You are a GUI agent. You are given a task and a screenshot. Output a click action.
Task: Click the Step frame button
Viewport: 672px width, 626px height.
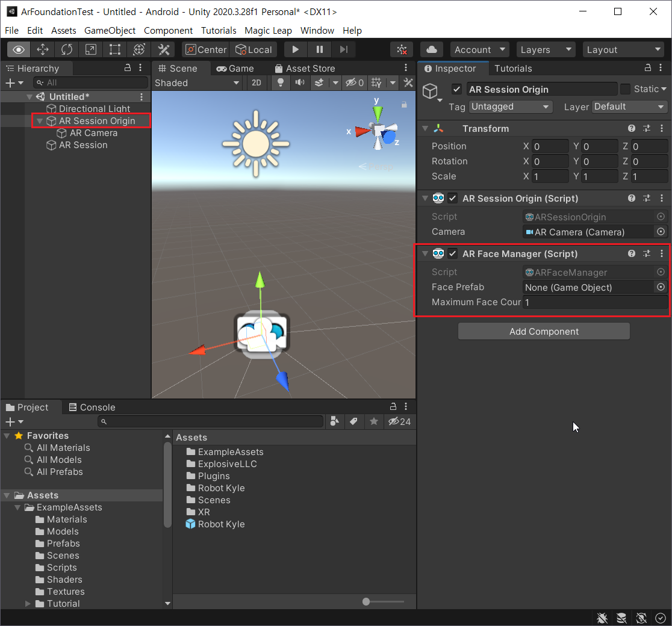344,50
